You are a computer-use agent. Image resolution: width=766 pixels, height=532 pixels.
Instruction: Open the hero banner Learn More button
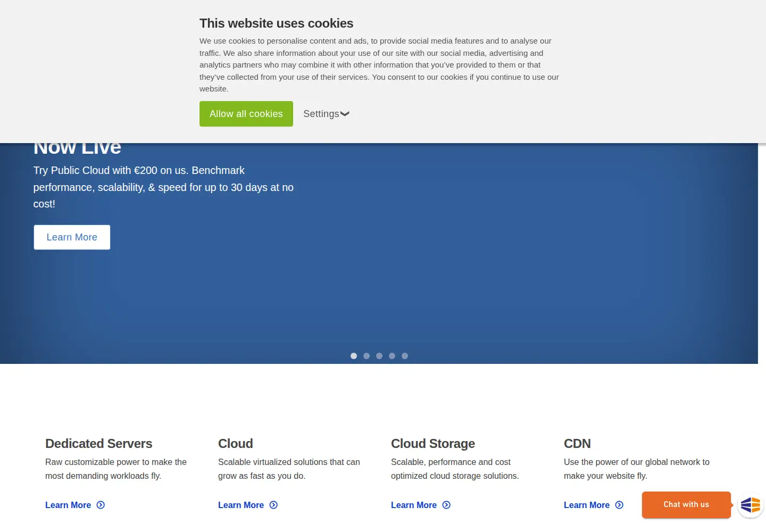(72, 237)
